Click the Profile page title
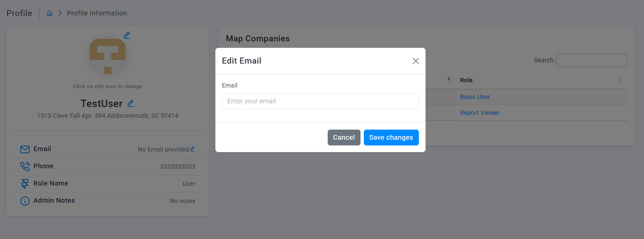Viewport: 644px width, 239px height. tap(19, 13)
